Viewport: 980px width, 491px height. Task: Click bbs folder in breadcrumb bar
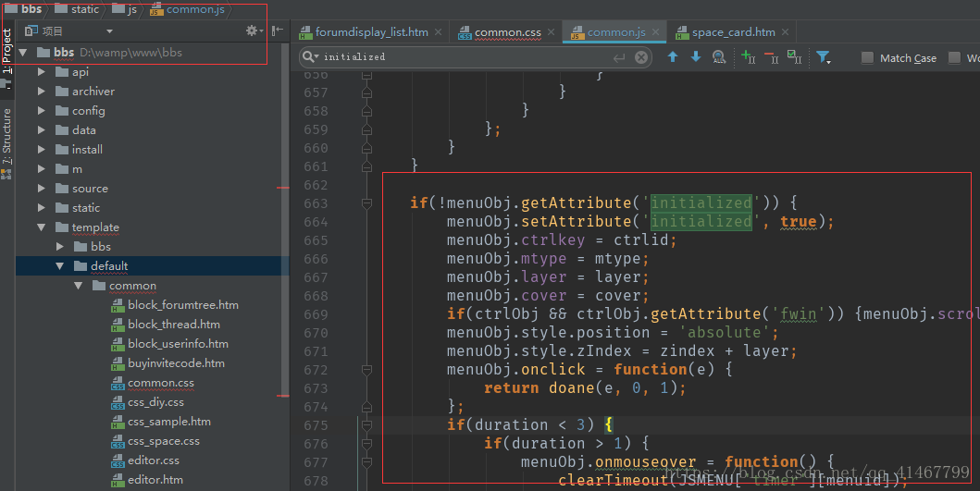24,8
